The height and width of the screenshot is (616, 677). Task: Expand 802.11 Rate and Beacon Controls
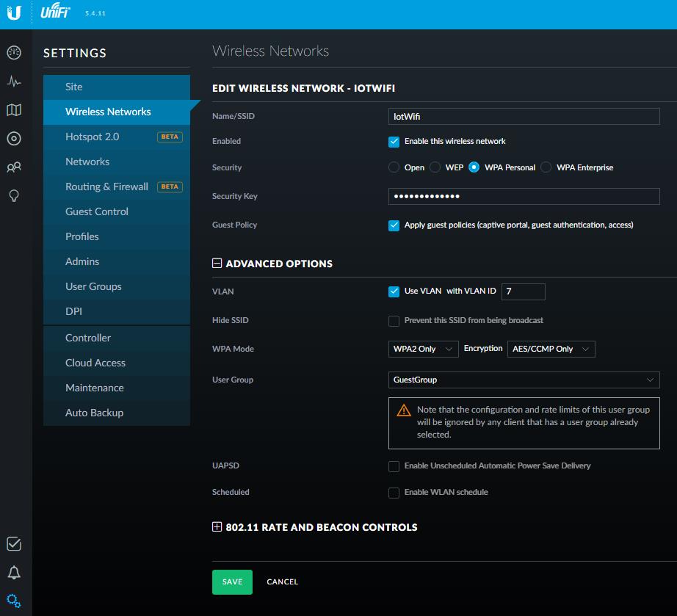coord(217,527)
